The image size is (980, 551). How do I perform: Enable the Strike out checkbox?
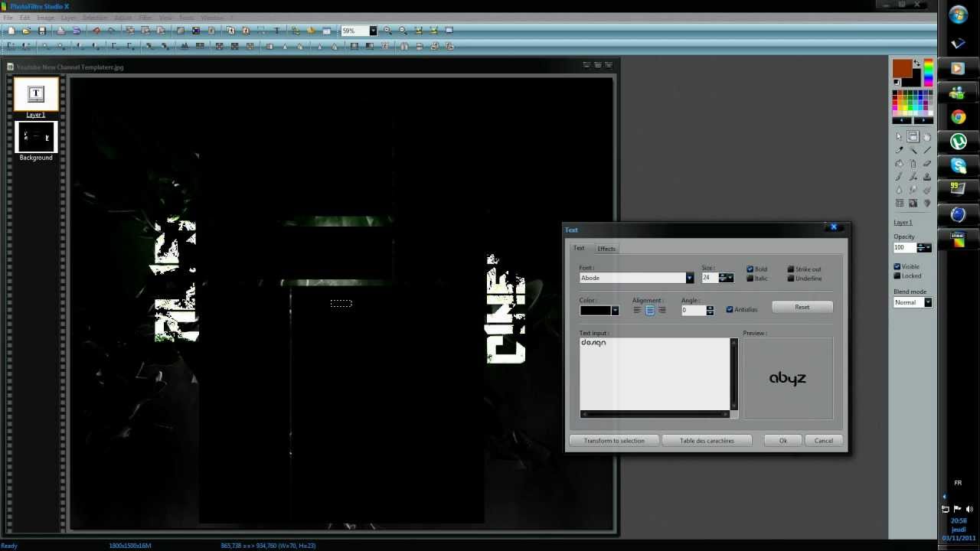[x=791, y=269]
